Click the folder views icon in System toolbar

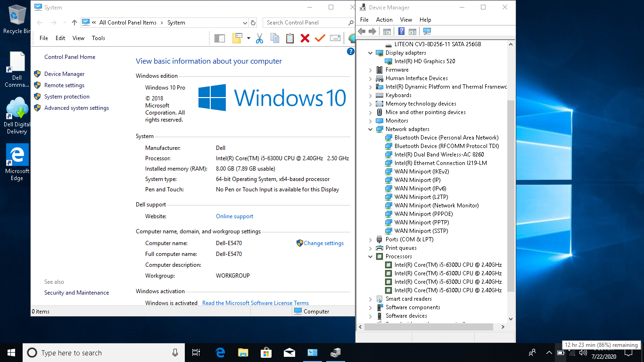237,38
